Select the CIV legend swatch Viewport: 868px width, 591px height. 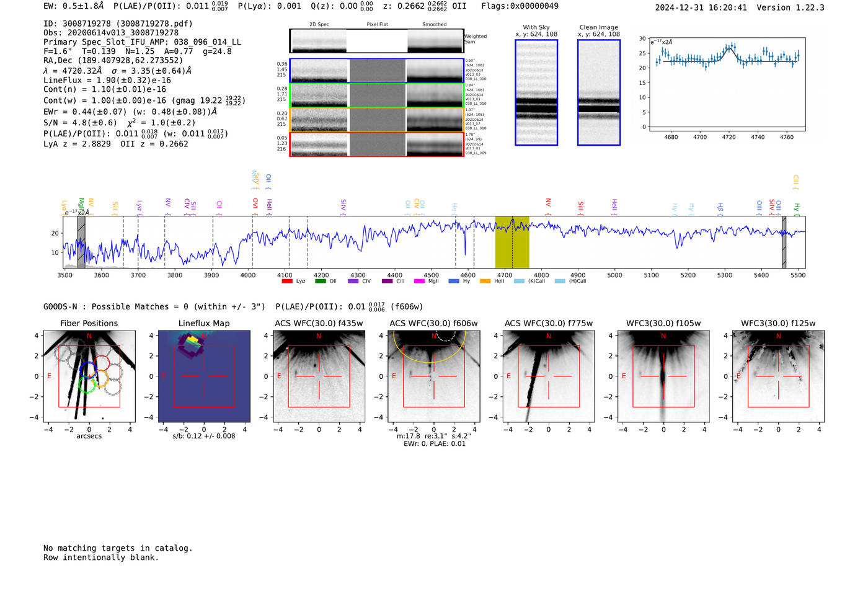tap(353, 282)
